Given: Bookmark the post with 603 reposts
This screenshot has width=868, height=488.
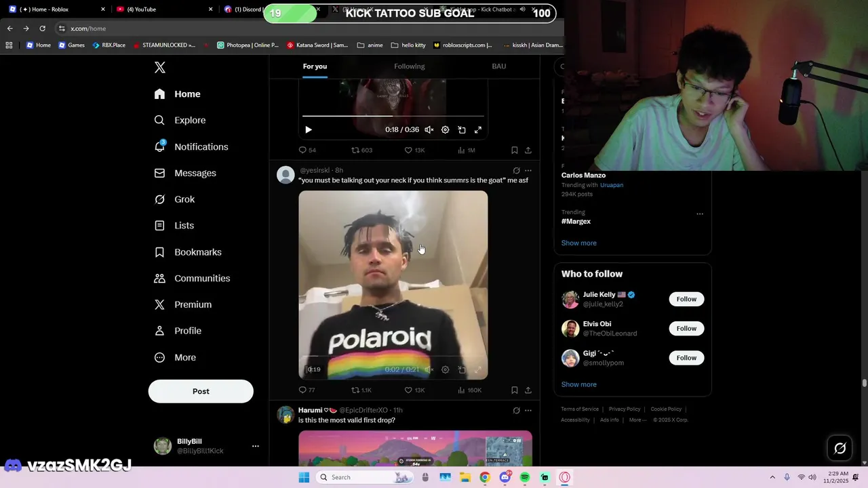Looking at the screenshot, I should click(x=515, y=150).
